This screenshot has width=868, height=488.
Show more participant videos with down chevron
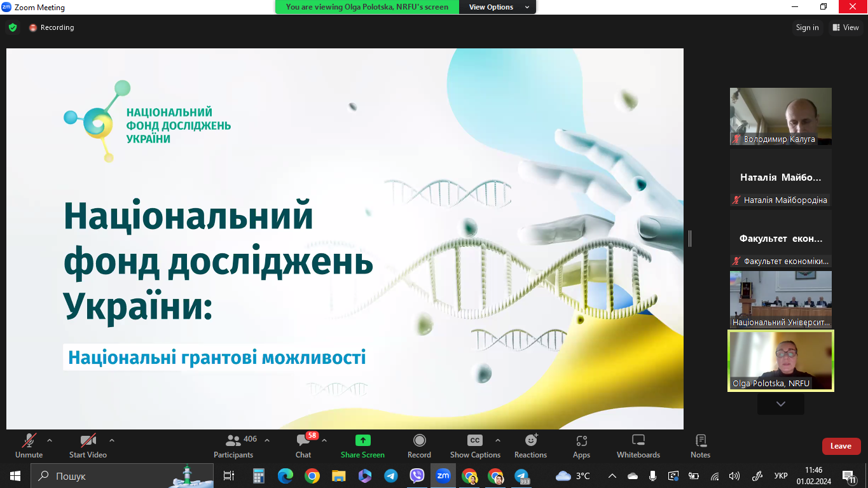point(781,404)
